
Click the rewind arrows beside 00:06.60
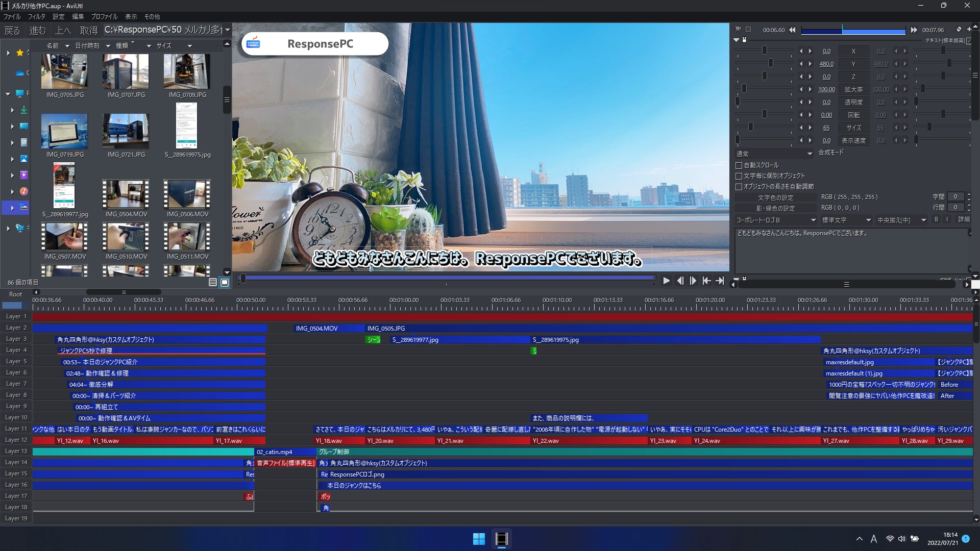792,30
